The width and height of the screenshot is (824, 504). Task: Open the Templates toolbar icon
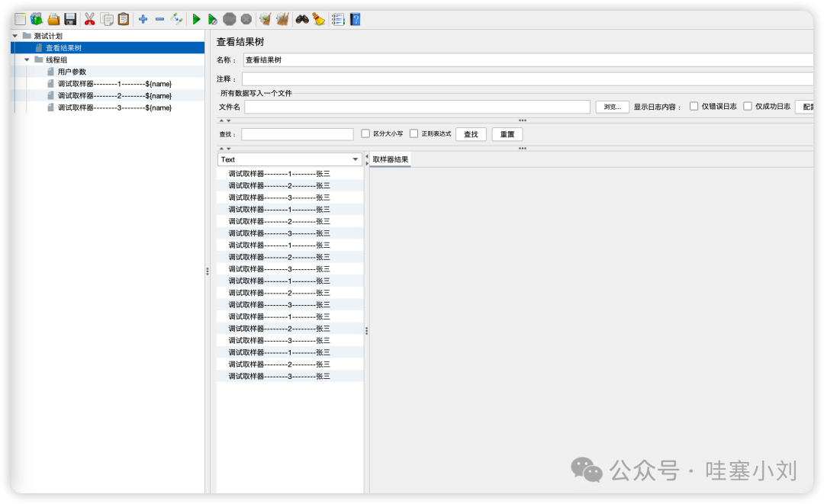tap(37, 19)
